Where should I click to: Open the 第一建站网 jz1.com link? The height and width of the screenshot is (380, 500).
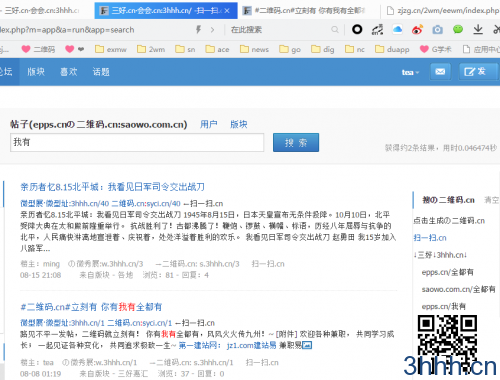[227, 345]
